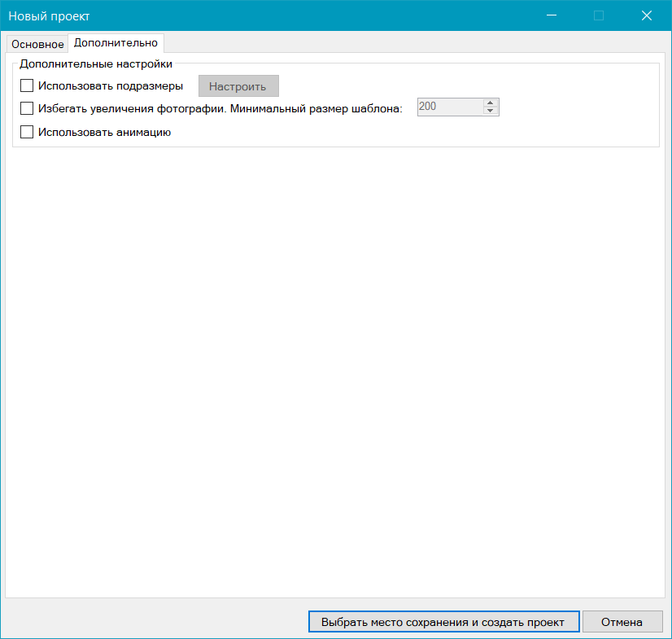This screenshot has height=639, width=672.
Task: Toggle the Использовать анимацию checkbox
Action: [27, 132]
